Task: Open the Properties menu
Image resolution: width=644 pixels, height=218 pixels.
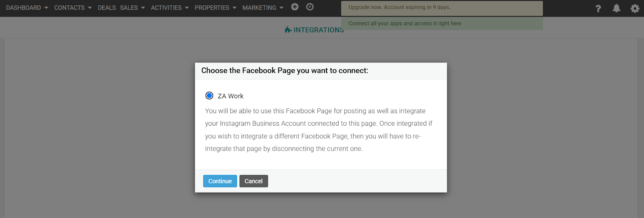Action: coord(212,8)
